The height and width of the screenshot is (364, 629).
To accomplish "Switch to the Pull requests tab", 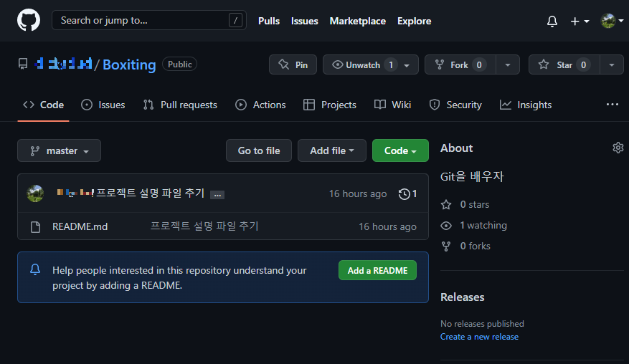I will click(180, 105).
